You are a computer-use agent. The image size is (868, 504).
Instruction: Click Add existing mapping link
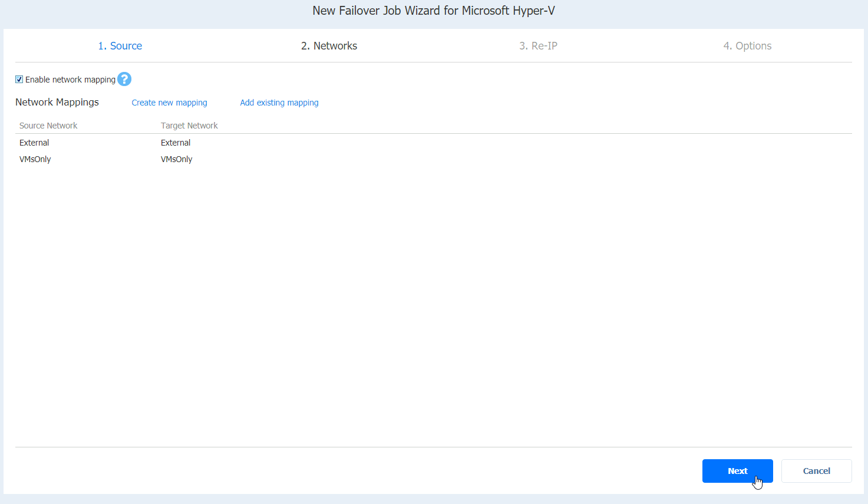[279, 103]
